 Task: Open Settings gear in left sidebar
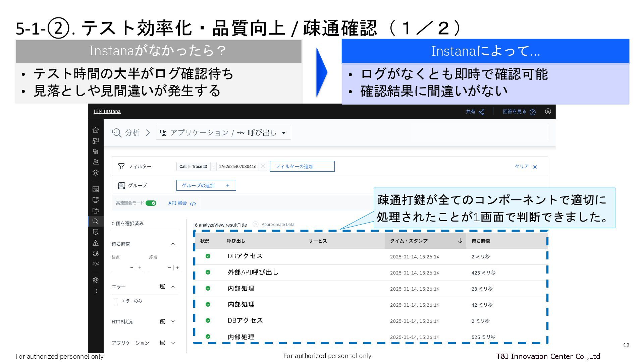[96, 280]
